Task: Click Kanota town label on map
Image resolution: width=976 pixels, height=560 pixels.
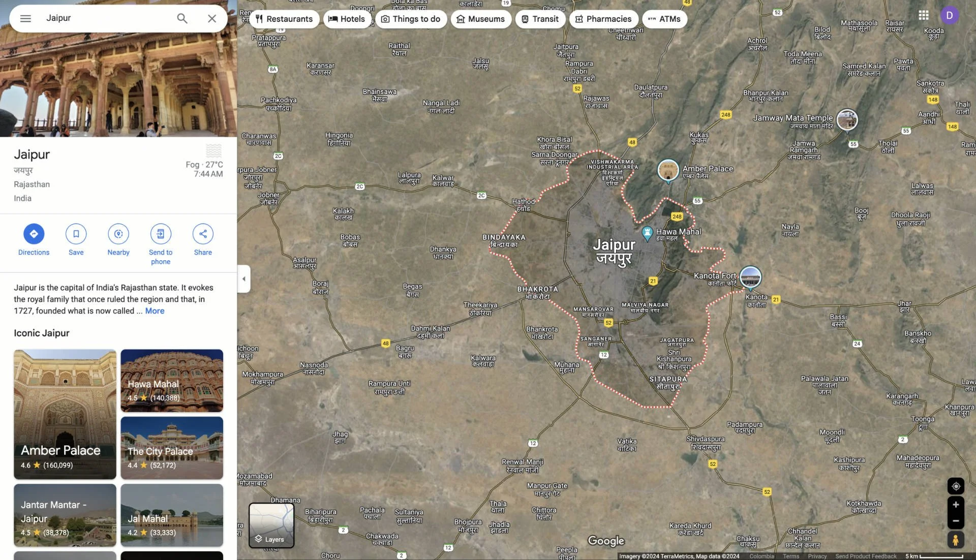Action: pos(756,300)
